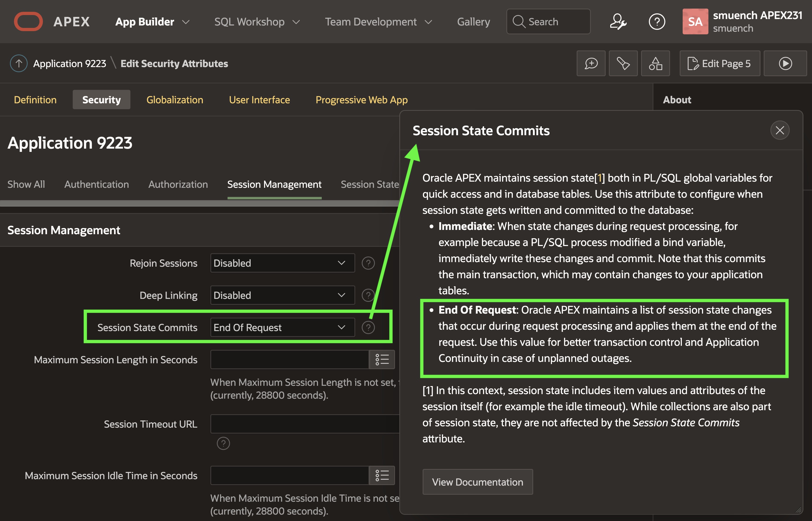Open the Help question-mark menu icon
This screenshot has height=521, width=812.
(x=657, y=22)
